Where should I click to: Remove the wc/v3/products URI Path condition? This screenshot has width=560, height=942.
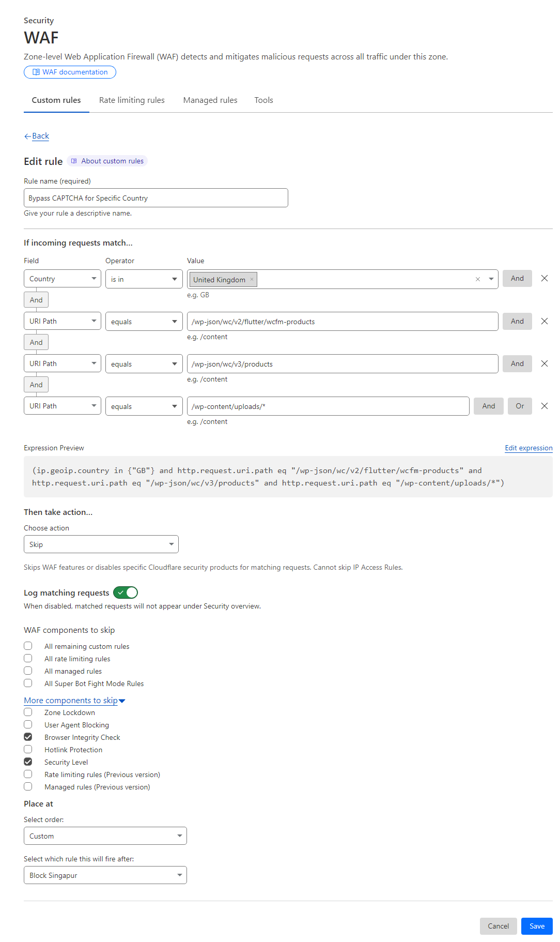coord(545,363)
